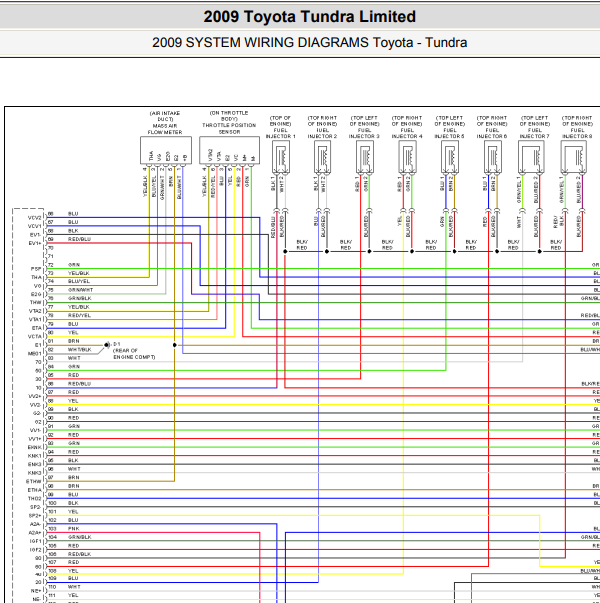Select the Fuel Injector 8 coil symbol
The height and width of the screenshot is (603, 600).
coord(573,157)
